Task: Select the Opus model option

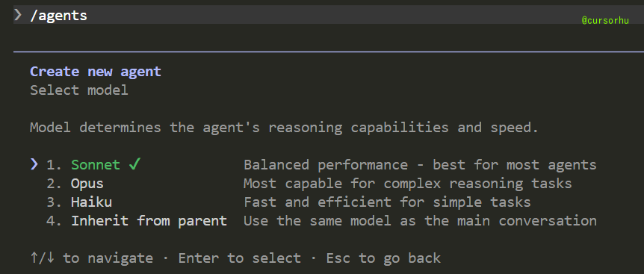Action: pyautogui.click(x=87, y=184)
